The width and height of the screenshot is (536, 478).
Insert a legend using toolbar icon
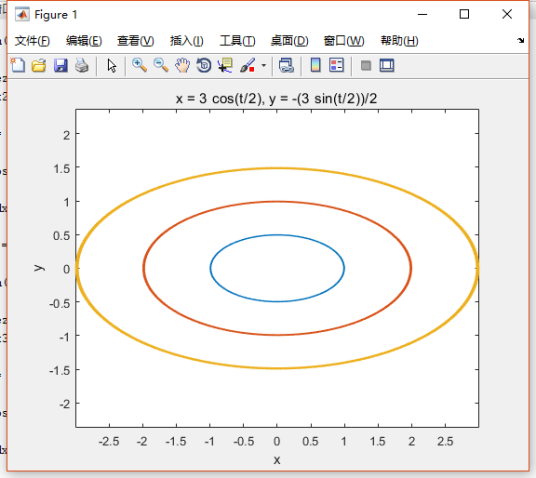click(336, 65)
